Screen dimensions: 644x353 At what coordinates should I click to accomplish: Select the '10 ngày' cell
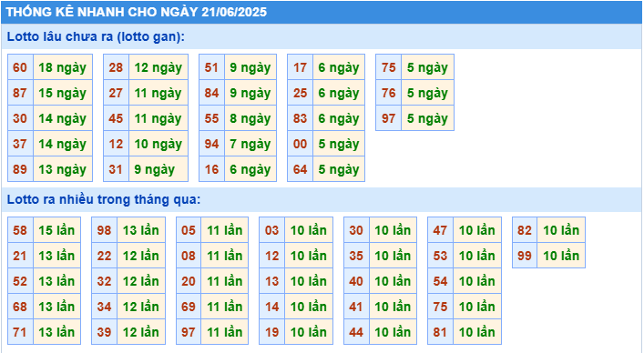(x=158, y=144)
